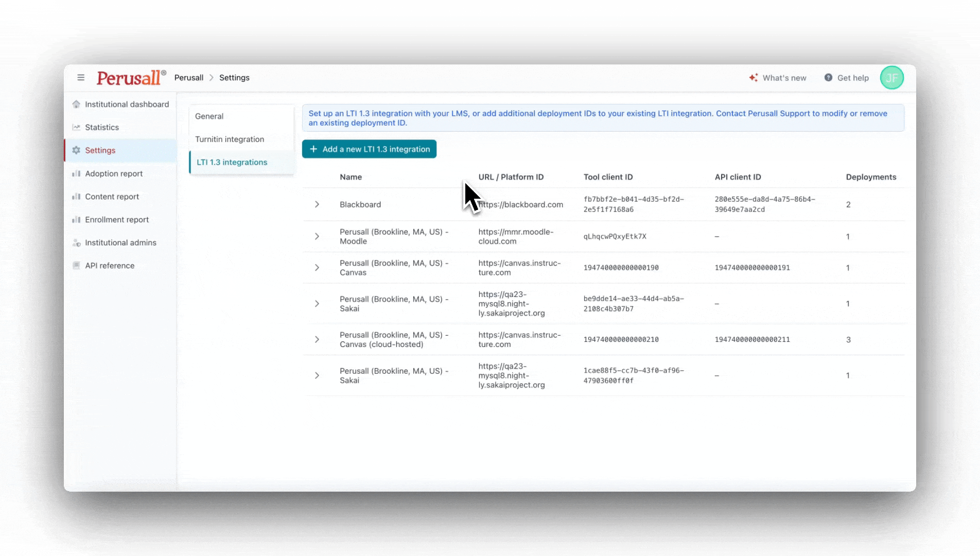Open the JF user avatar menu

tap(892, 78)
